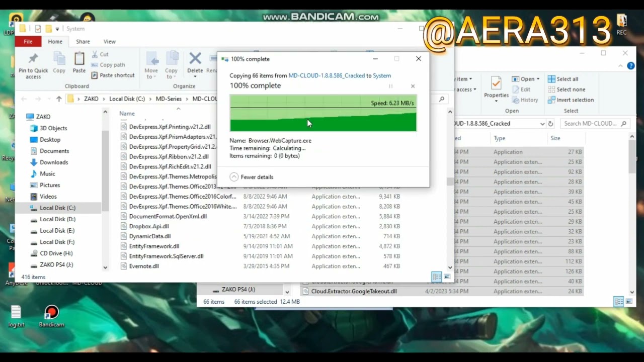644x362 pixels.
Task: Open the Copy to dropdown
Action: coord(171,65)
